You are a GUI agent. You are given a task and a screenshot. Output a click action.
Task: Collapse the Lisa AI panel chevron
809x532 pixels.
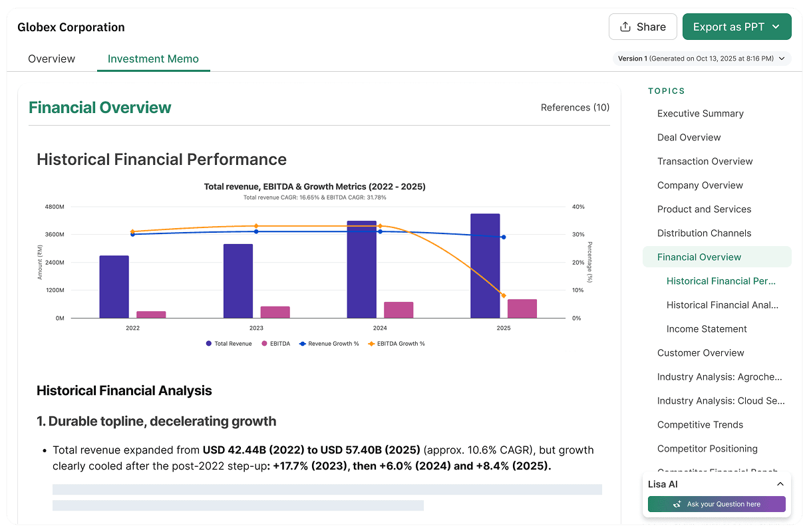pos(780,484)
